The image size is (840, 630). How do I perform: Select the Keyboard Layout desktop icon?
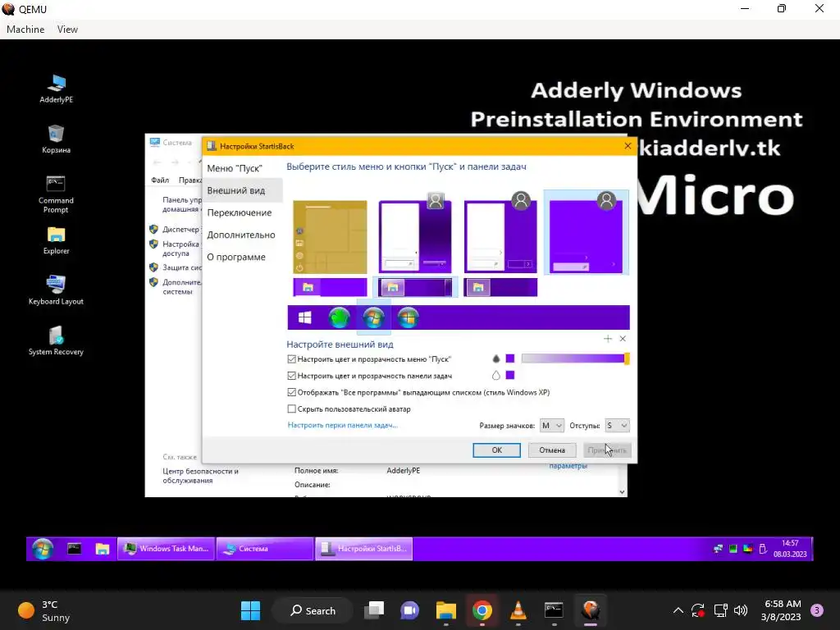tap(57, 290)
